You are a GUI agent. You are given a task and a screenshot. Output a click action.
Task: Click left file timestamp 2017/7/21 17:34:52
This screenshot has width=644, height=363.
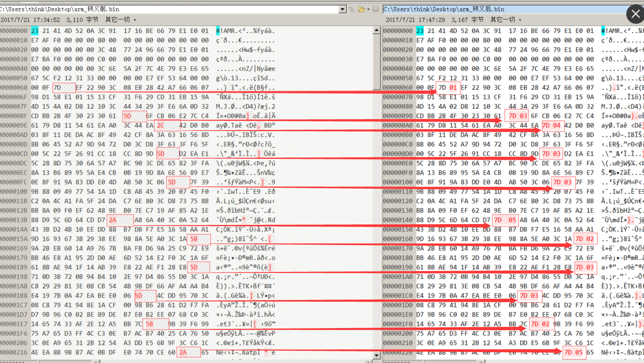click(x=30, y=20)
